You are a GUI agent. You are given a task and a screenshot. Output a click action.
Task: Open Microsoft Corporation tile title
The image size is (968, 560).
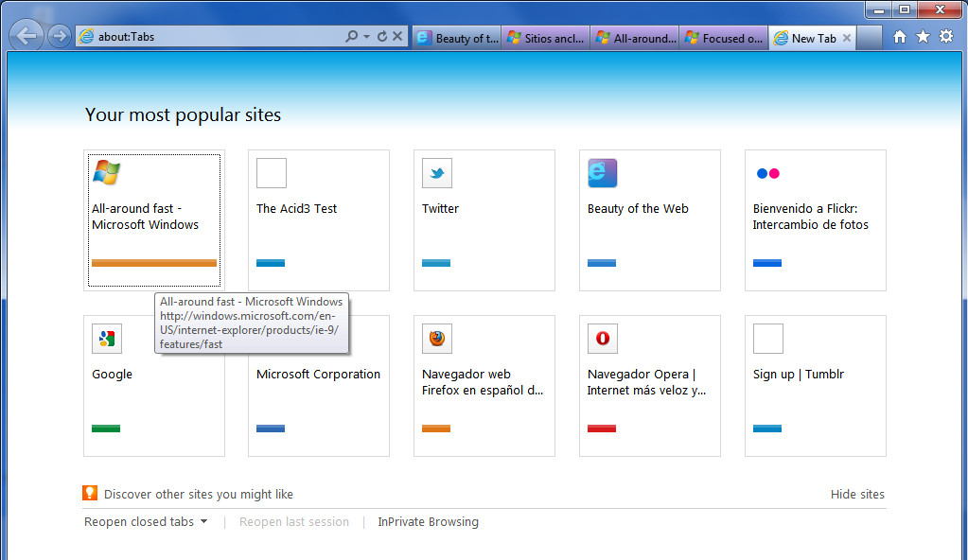318,375
